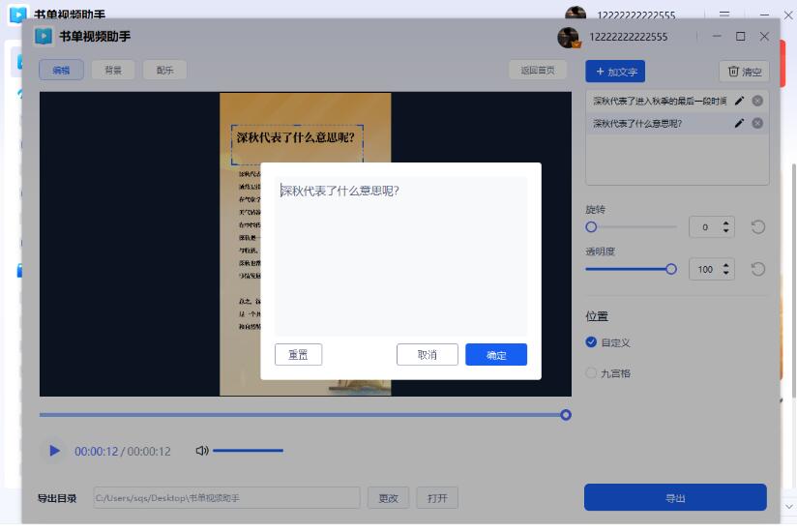Viewport: 797px width, 532px height.
Task: Increase opacity value with up arrow
Action: 725,265
